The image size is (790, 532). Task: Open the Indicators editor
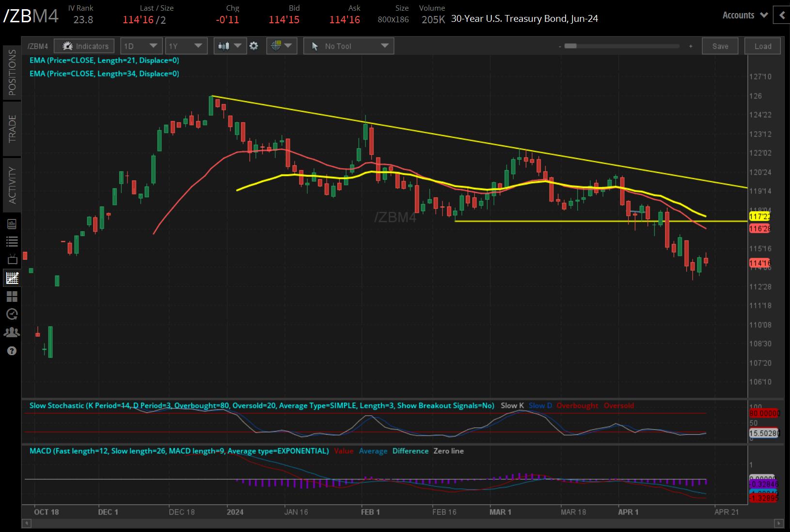point(84,46)
